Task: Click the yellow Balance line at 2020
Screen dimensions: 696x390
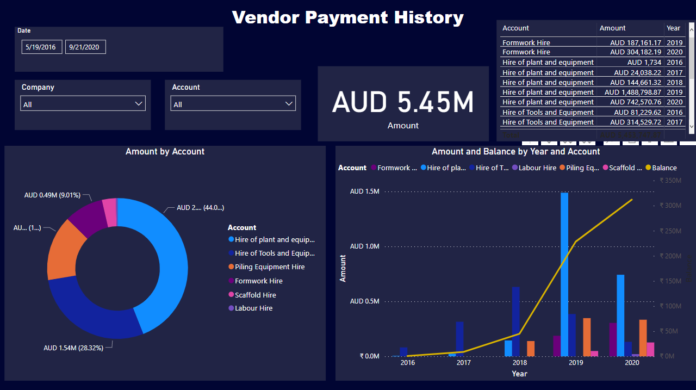Action: coord(632,200)
